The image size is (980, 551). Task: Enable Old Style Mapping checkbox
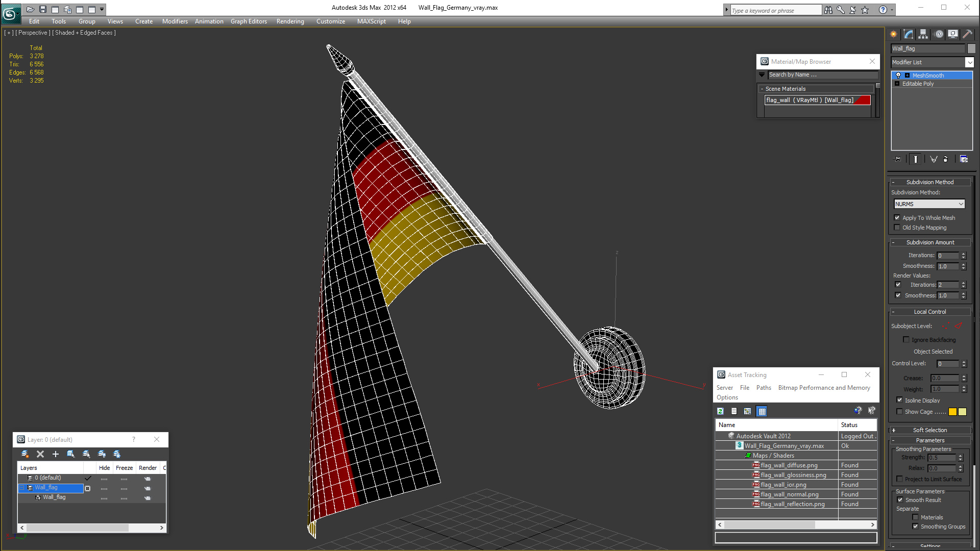[x=897, y=228]
